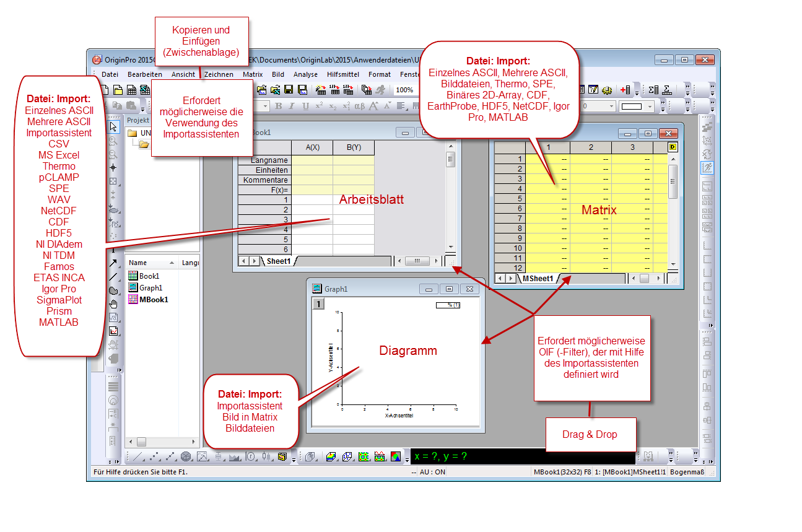This screenshot has width=802, height=532.
Task: Click the white line color swatch
Action: pos(632,107)
